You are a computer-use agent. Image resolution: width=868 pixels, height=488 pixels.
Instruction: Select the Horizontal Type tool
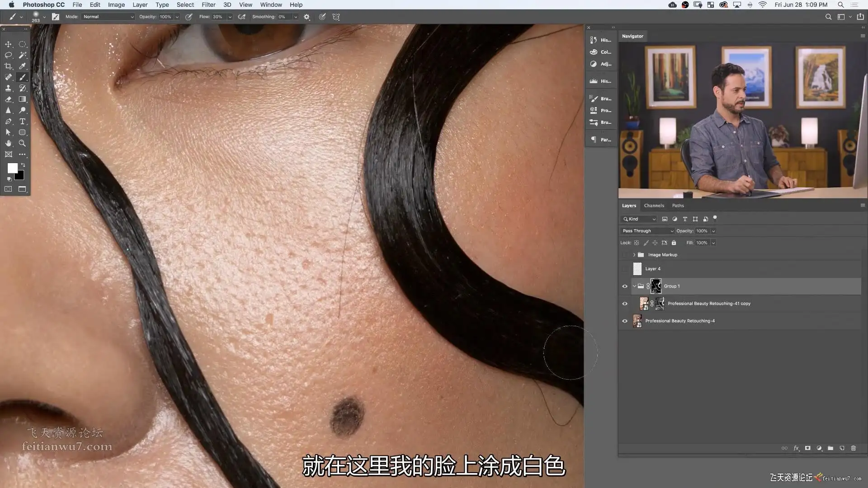22,121
